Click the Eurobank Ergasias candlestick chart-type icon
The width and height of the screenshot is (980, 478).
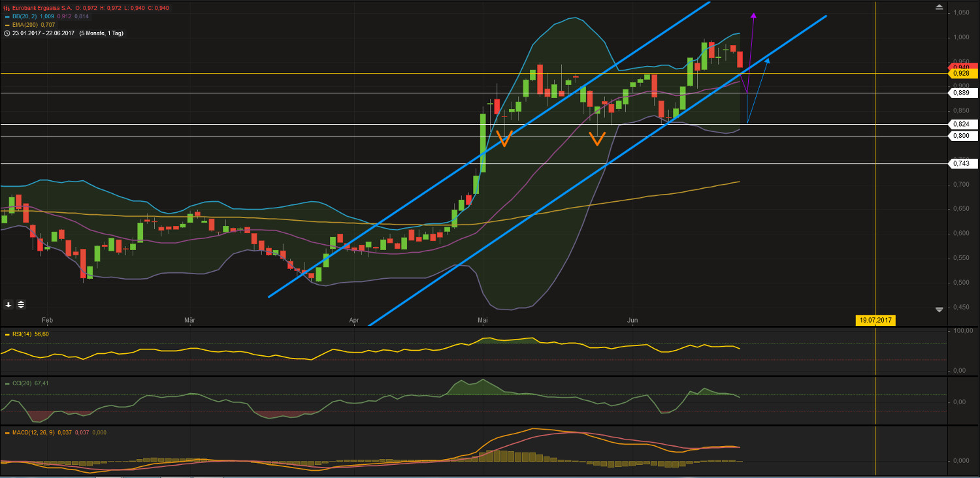pos(7,8)
